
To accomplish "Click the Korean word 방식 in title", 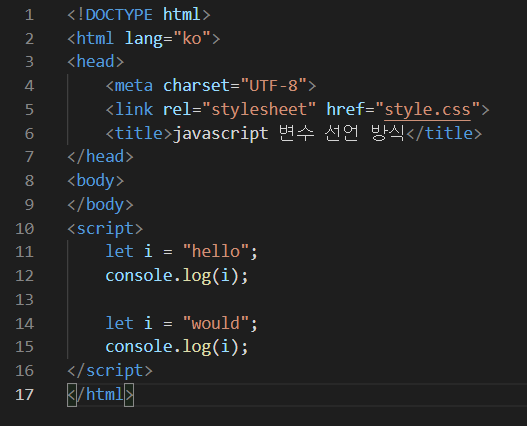I will pyautogui.click(x=388, y=133).
